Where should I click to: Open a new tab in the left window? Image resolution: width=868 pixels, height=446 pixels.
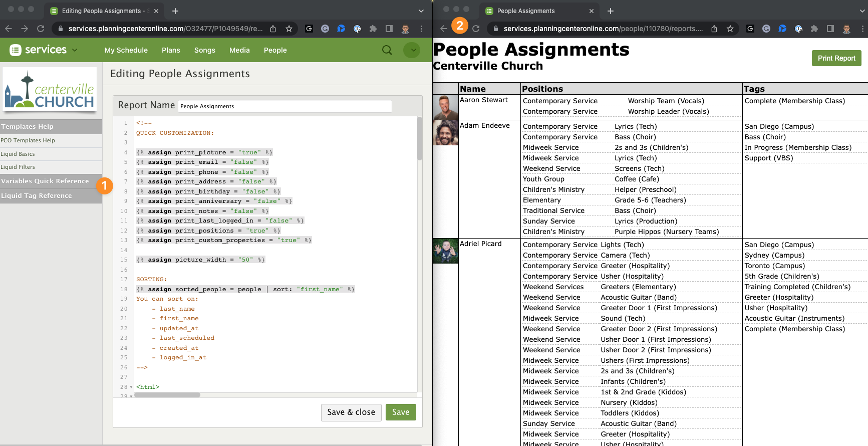175,11
